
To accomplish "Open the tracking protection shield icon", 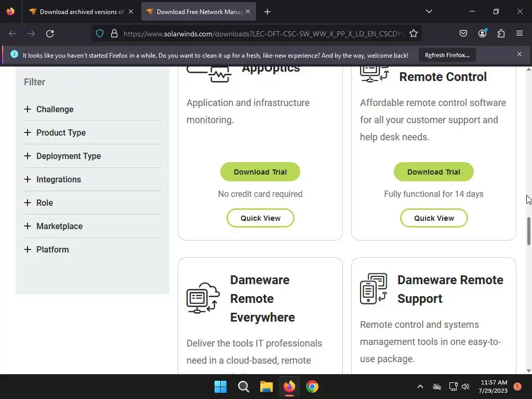I will (99, 34).
